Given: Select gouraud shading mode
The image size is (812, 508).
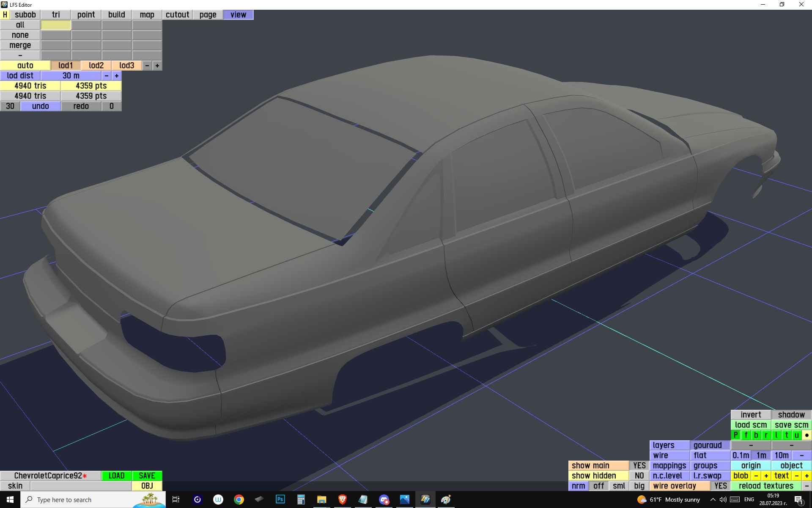Looking at the screenshot, I should click(708, 445).
